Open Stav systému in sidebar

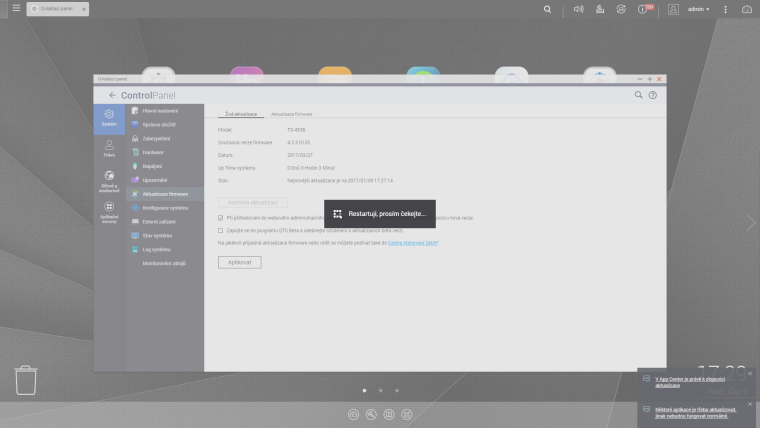pyautogui.click(x=165, y=236)
